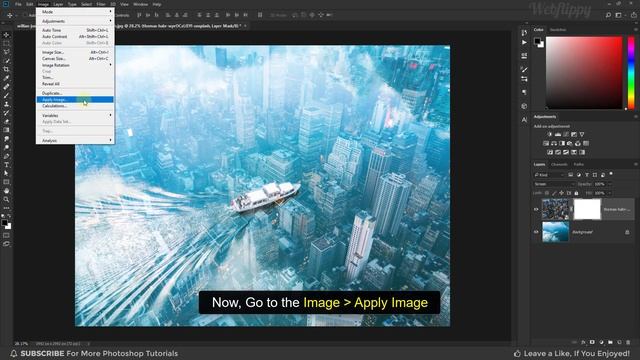The height and width of the screenshot is (360, 640).
Task: Toggle the Auto-Select checkbox
Action: point(25,15)
